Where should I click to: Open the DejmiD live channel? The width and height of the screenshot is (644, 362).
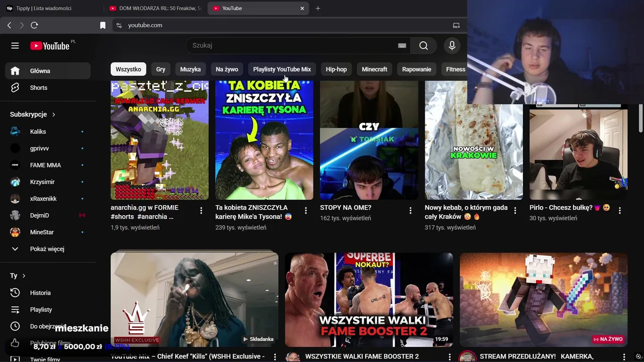(x=48, y=215)
